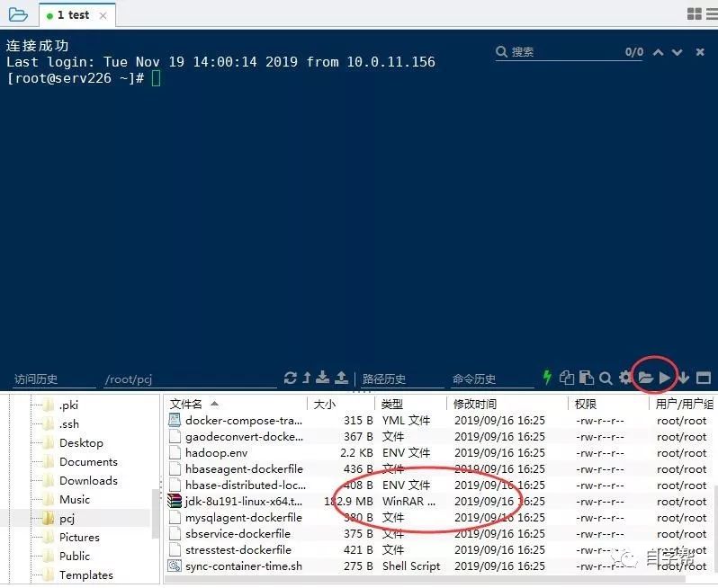Click 'Shell Script' type cell

(x=411, y=566)
